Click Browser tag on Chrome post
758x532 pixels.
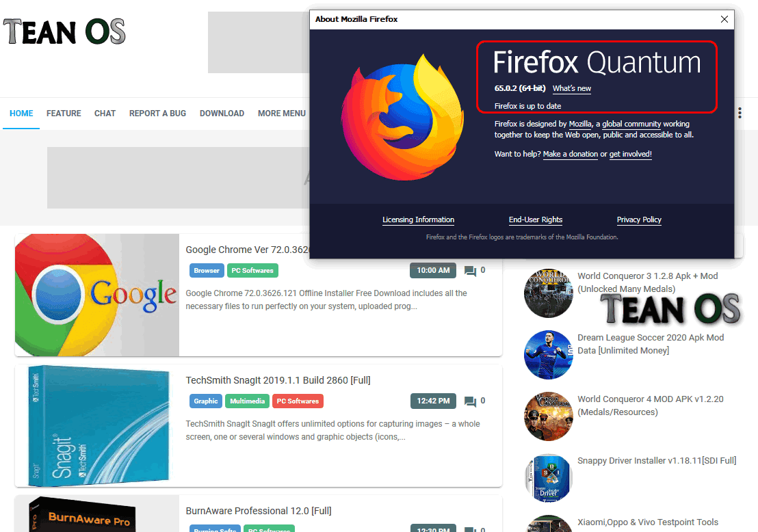point(207,271)
